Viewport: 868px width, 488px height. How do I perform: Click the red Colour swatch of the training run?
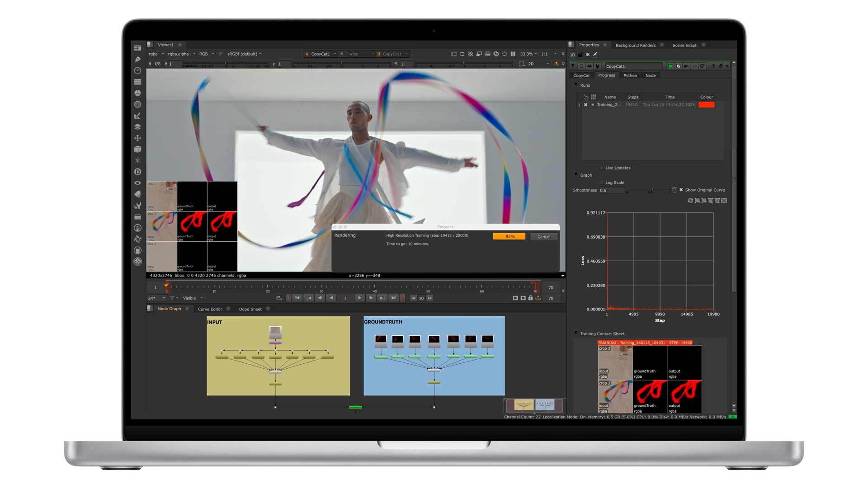coord(706,105)
